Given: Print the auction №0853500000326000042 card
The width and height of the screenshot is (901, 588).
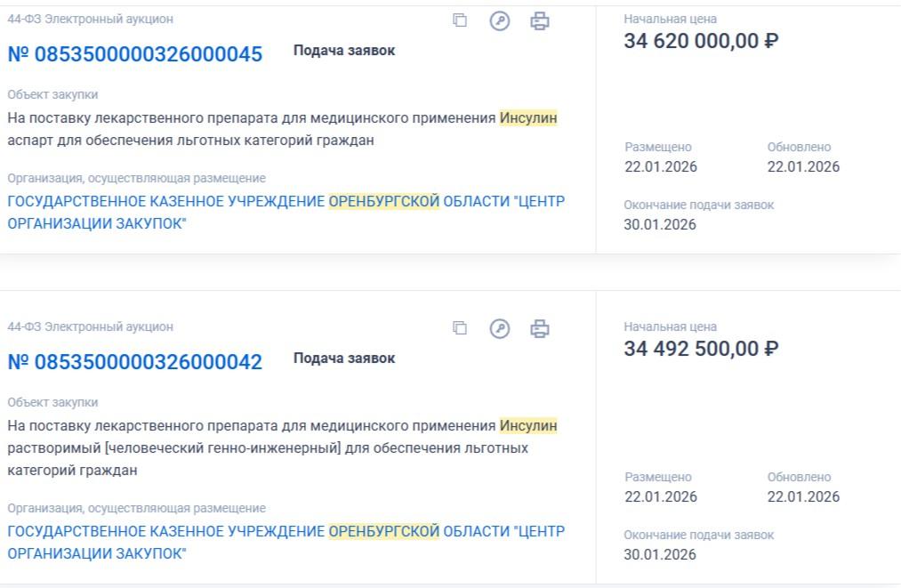Looking at the screenshot, I should pyautogui.click(x=540, y=328).
